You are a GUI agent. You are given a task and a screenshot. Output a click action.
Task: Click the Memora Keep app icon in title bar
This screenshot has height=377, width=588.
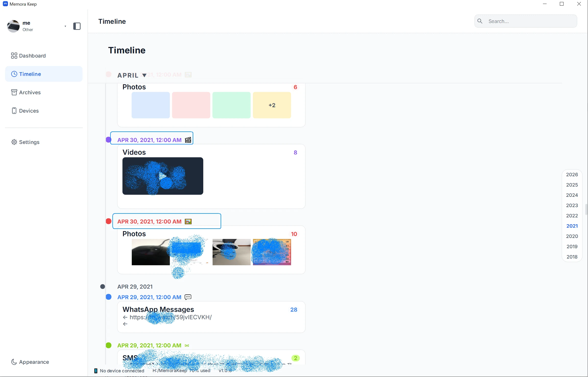pos(5,4)
